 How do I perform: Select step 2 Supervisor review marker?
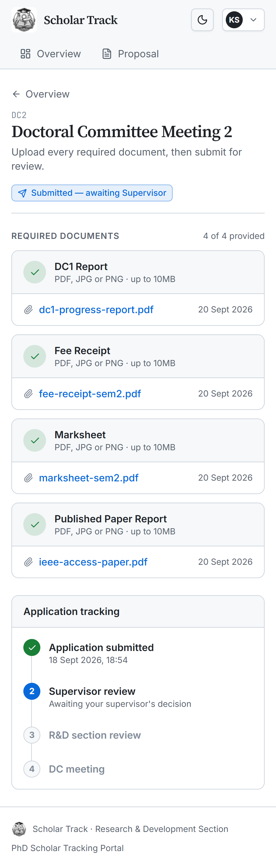(x=32, y=692)
